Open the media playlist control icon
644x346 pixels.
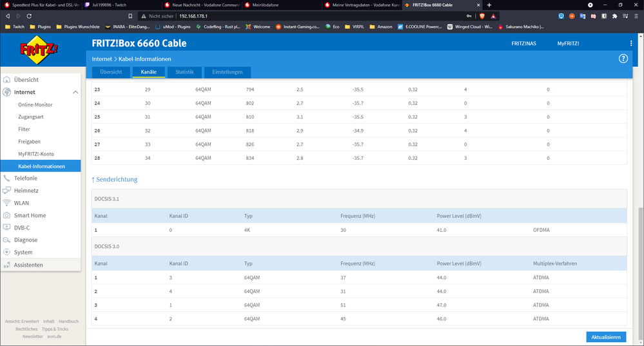click(625, 16)
